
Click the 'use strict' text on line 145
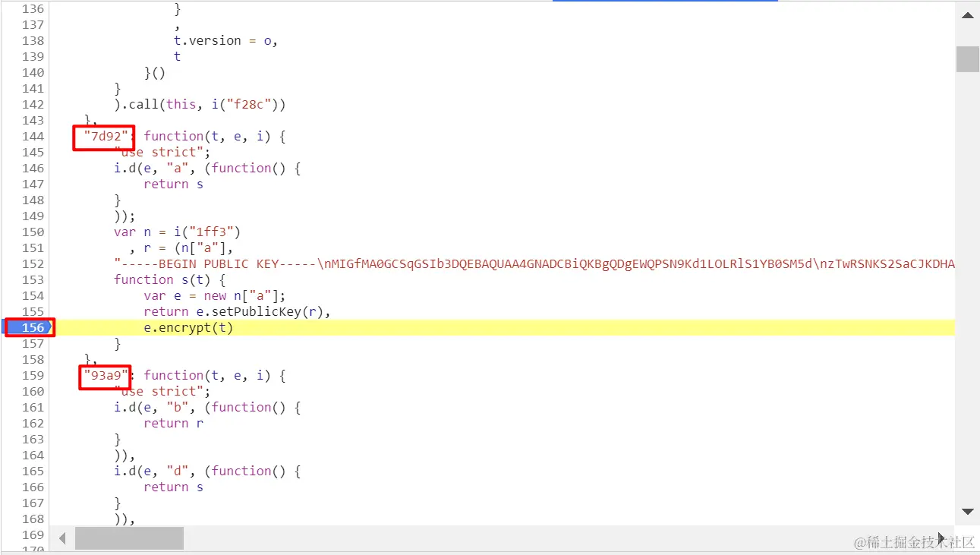pos(162,152)
